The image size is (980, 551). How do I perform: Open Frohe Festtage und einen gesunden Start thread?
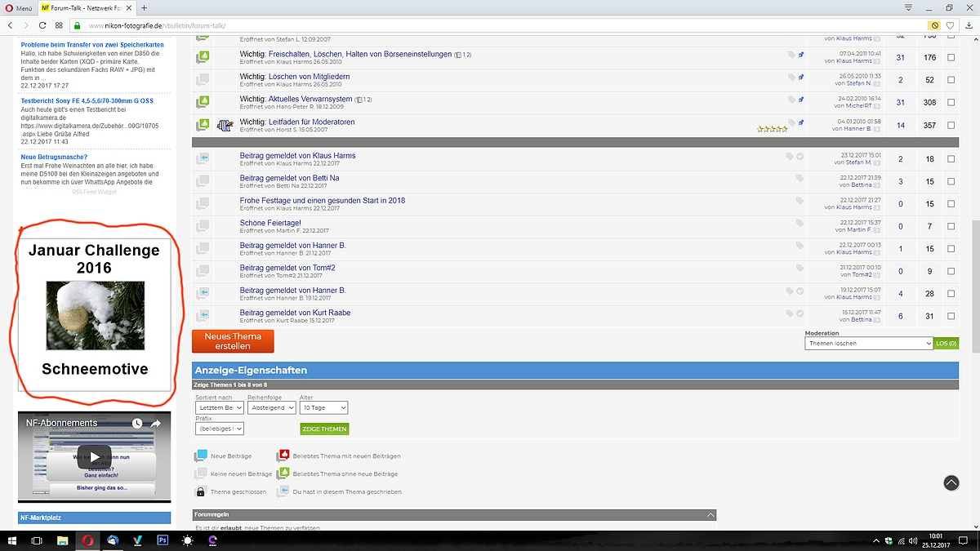[x=323, y=200]
